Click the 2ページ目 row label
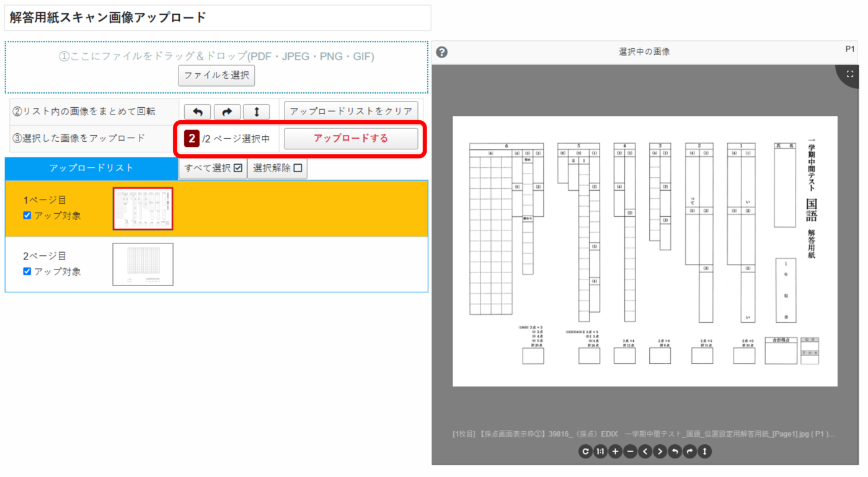This screenshot has height=477, width=868. [x=45, y=256]
